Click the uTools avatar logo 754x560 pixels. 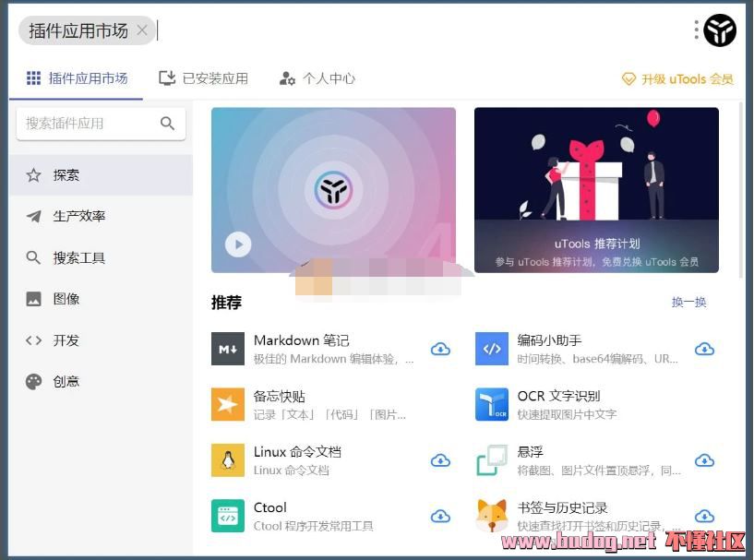(720, 30)
